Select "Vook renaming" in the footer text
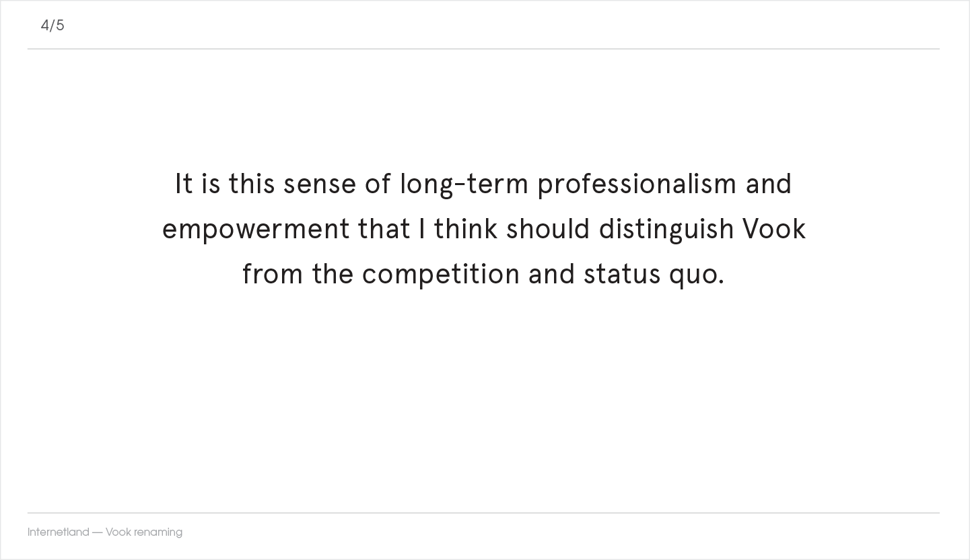Screen dimensions: 970x560 point(144,532)
